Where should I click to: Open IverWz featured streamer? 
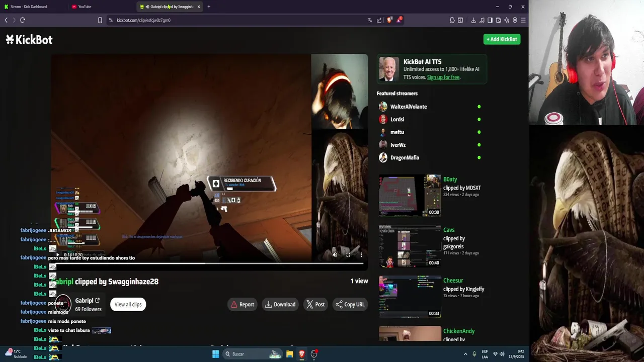pyautogui.click(x=397, y=145)
